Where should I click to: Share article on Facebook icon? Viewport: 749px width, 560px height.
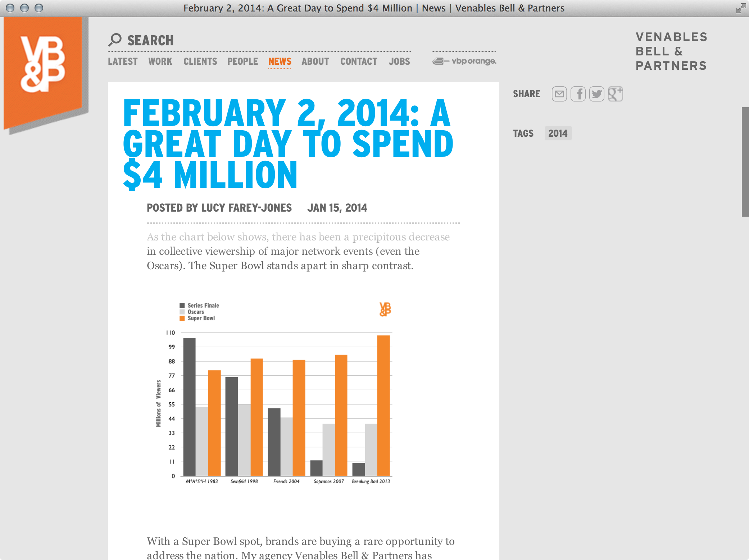578,94
